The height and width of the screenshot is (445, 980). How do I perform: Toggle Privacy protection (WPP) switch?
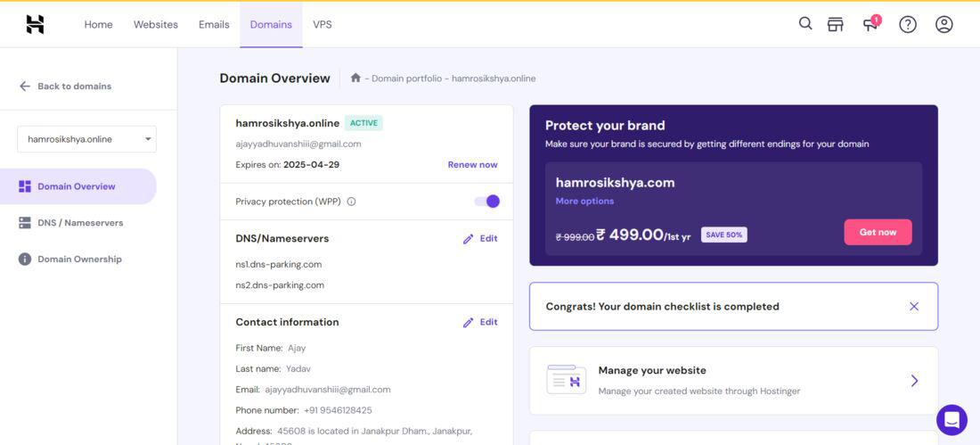pyautogui.click(x=486, y=202)
